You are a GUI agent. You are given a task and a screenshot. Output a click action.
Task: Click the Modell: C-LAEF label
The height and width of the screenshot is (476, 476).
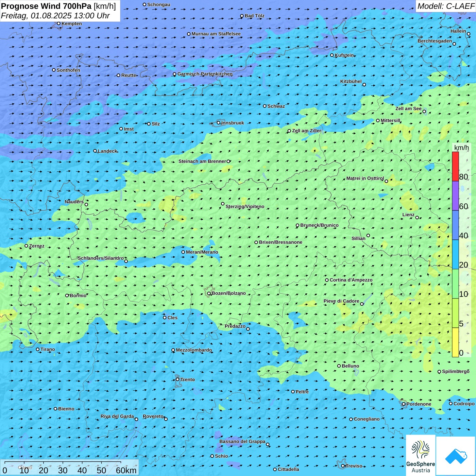click(x=445, y=6)
